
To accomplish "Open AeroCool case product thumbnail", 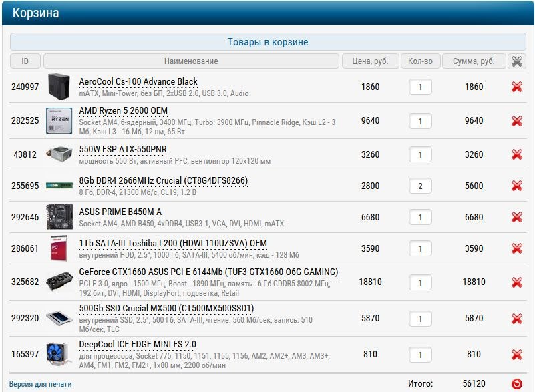I will (x=59, y=87).
